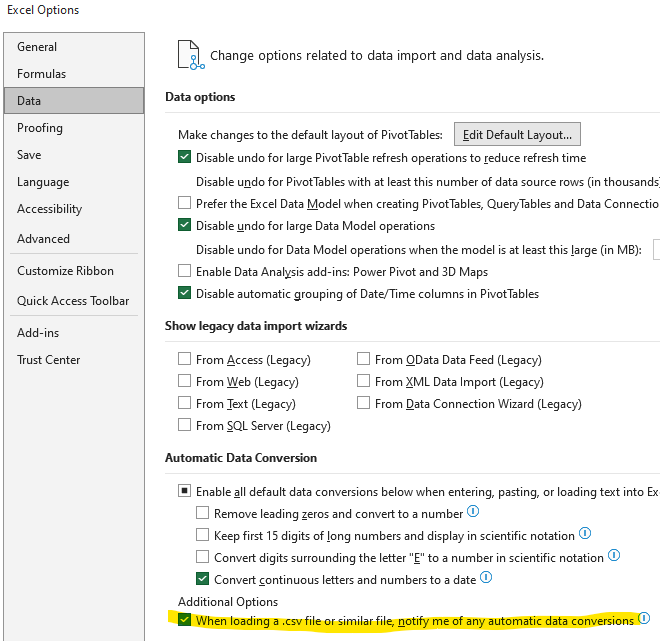Enable Data Analysis add-ins Power Pivot checkbox

point(184,271)
